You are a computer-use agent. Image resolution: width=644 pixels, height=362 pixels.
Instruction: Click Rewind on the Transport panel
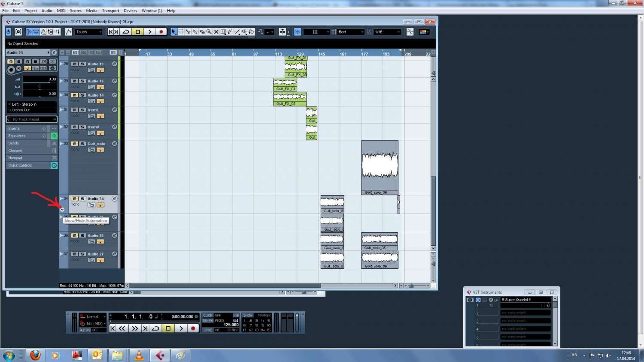pyautogui.click(x=122, y=329)
